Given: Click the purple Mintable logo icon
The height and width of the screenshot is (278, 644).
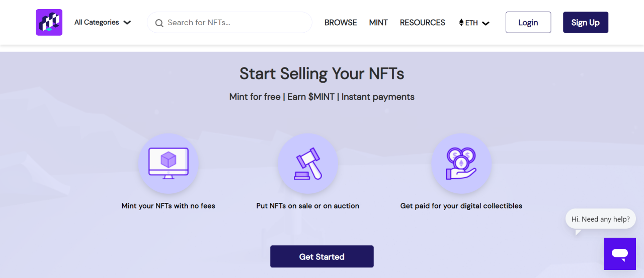Looking at the screenshot, I should point(49,22).
